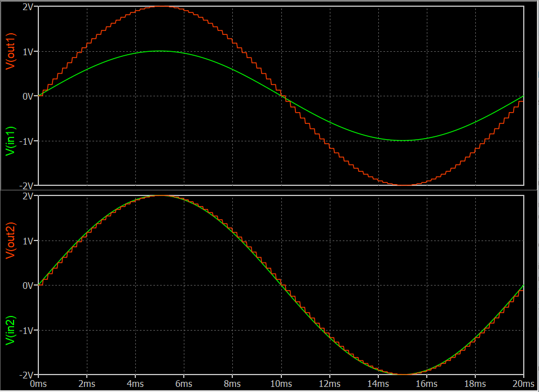Click the 0V label on the bottom plot axis
The width and height of the screenshot is (539, 392).
(29, 286)
